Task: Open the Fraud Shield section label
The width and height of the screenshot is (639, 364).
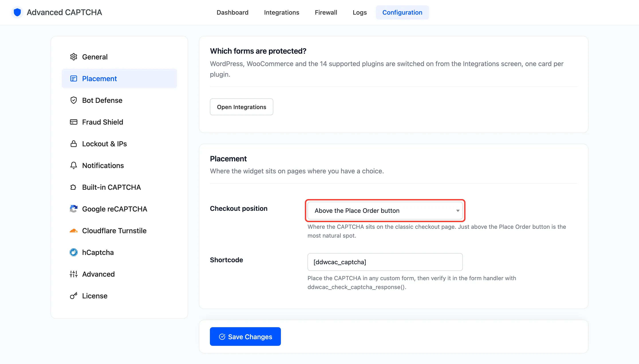Action: point(103,122)
